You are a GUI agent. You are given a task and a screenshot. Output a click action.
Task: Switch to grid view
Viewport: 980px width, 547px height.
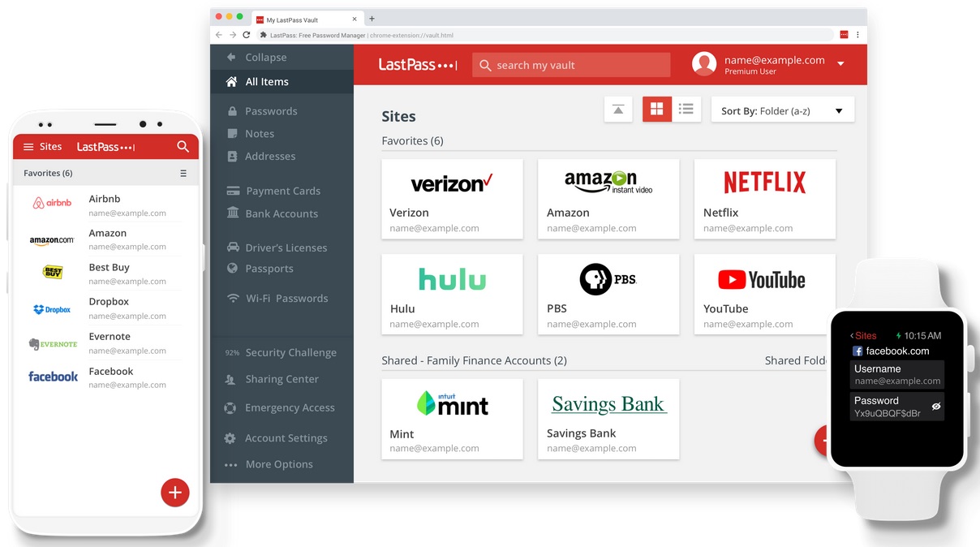click(x=657, y=110)
